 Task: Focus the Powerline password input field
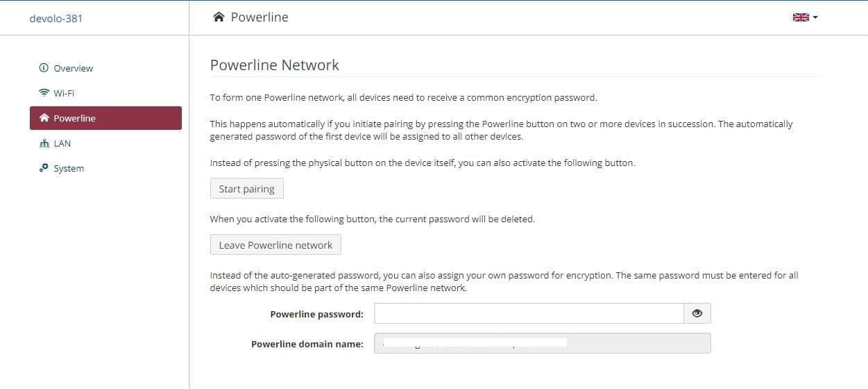pyautogui.click(x=529, y=314)
